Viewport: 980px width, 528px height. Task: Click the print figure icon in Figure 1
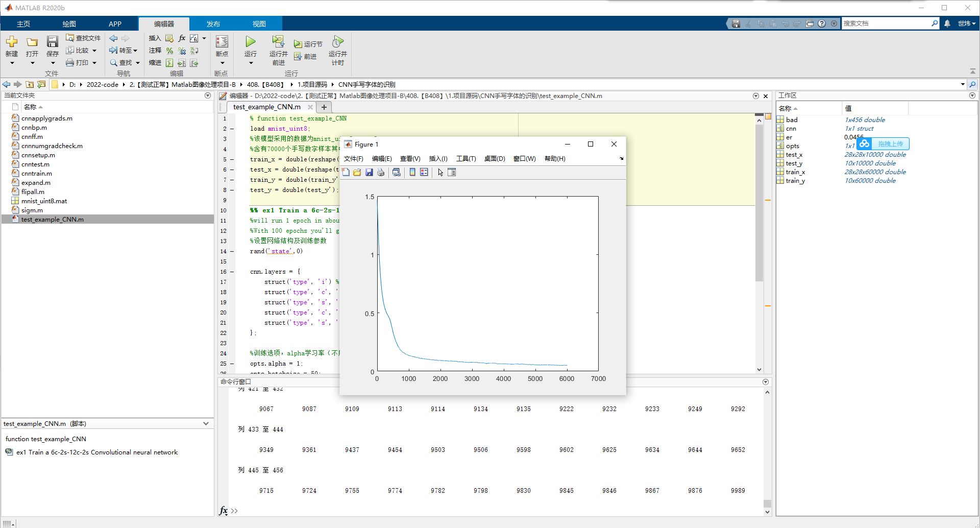click(381, 173)
